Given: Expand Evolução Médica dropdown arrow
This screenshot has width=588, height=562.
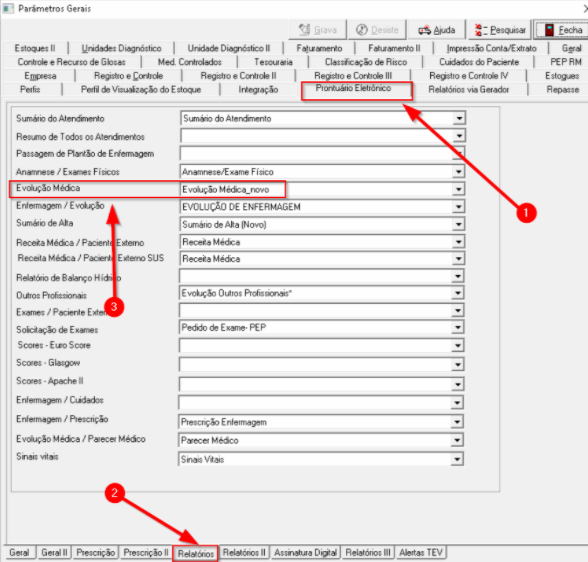Looking at the screenshot, I should coord(459,189).
